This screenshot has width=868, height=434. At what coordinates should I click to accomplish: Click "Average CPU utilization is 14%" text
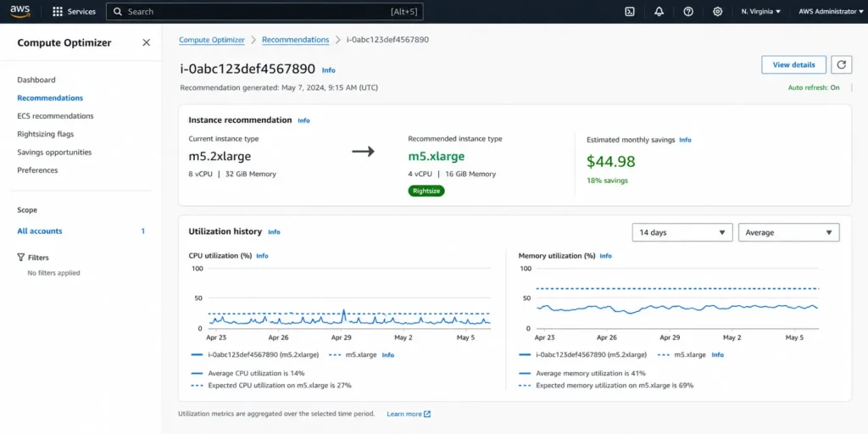[256, 373]
